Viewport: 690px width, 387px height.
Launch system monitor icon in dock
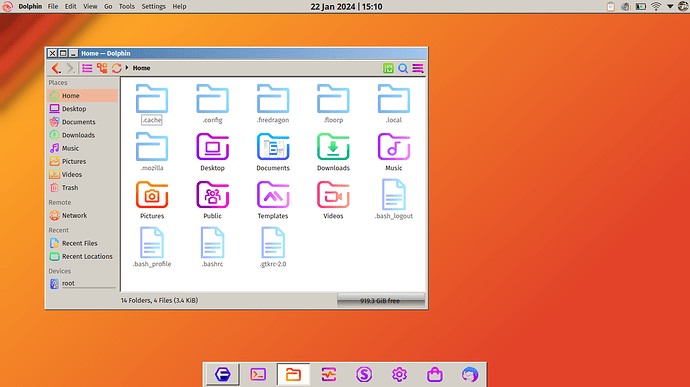click(329, 375)
